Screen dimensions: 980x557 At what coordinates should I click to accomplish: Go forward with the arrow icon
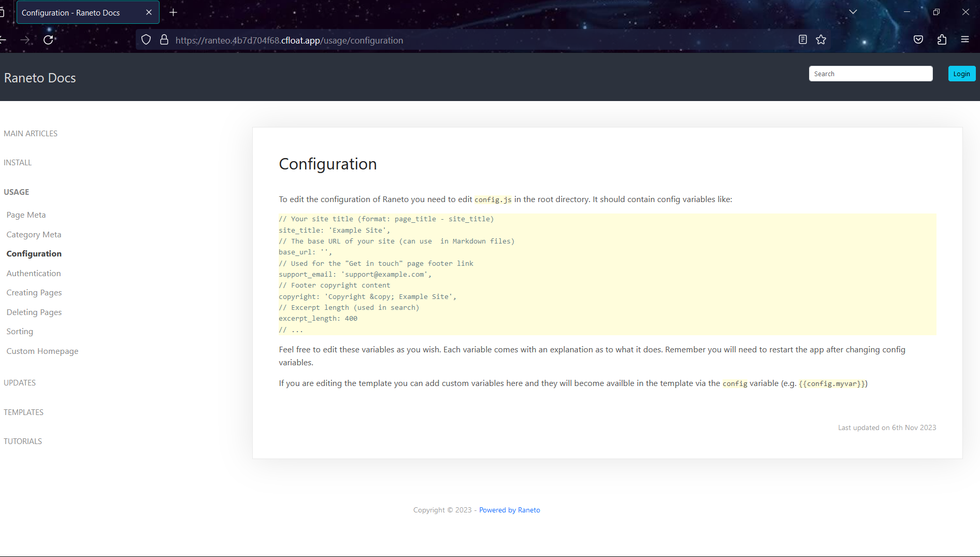25,40
